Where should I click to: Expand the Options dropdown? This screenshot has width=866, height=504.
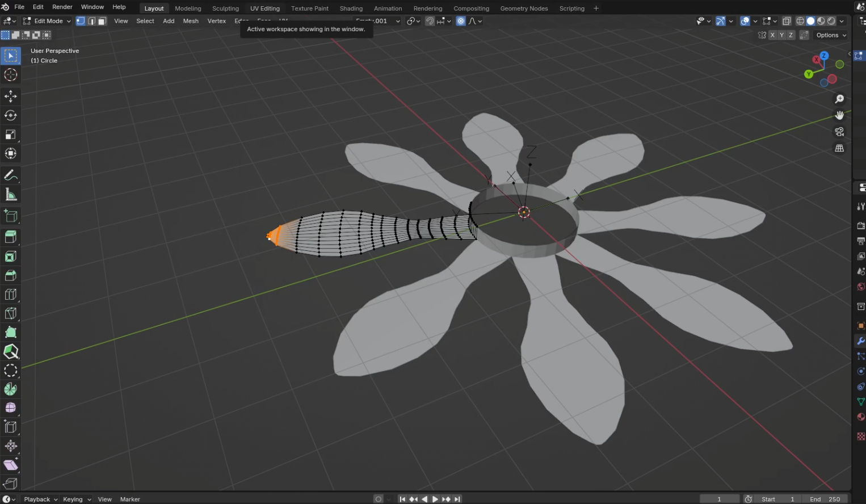click(830, 35)
